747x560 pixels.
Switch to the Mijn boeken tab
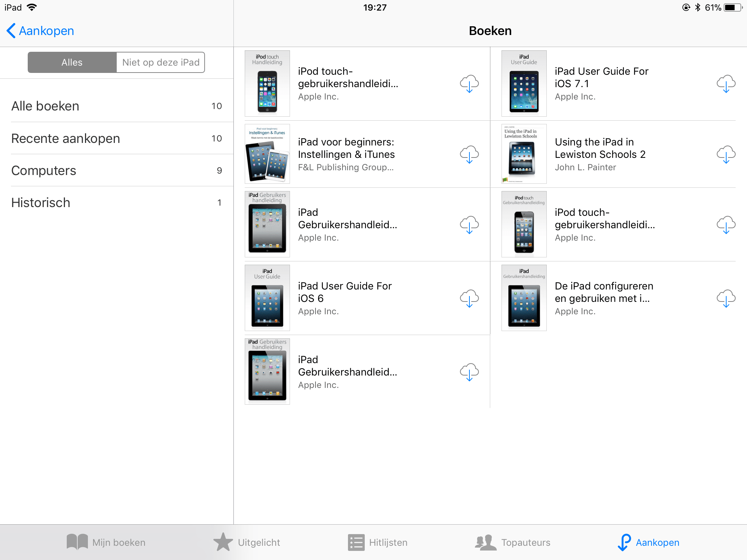pos(106,542)
